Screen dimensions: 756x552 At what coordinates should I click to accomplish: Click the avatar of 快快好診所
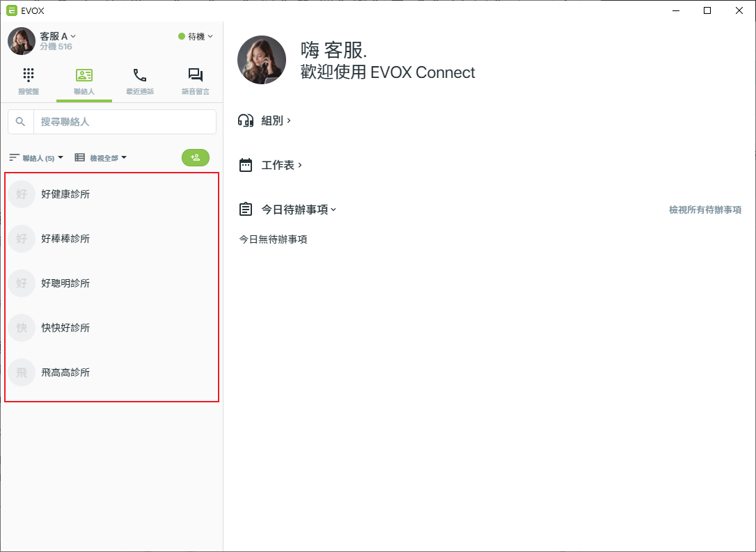(x=22, y=328)
